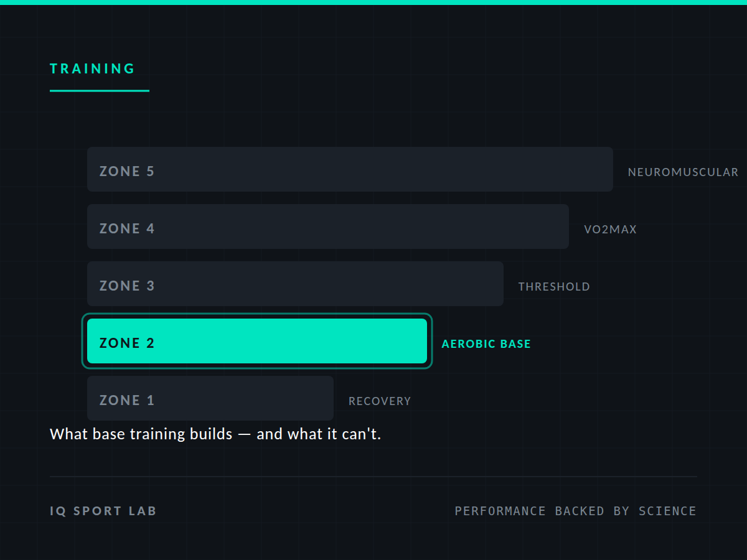Click the THRESHOLD label
The height and width of the screenshot is (560, 747).
click(554, 287)
